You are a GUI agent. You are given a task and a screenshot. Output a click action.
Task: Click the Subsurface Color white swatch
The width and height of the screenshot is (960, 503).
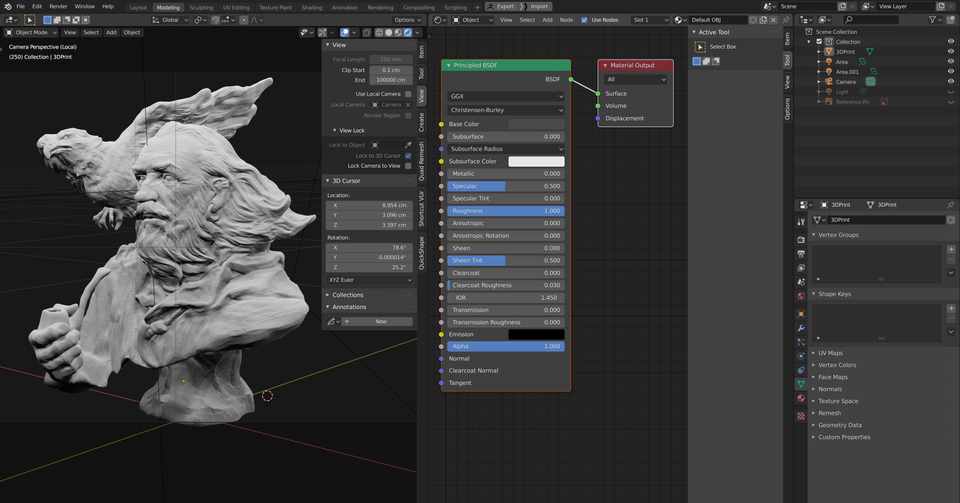(536, 162)
